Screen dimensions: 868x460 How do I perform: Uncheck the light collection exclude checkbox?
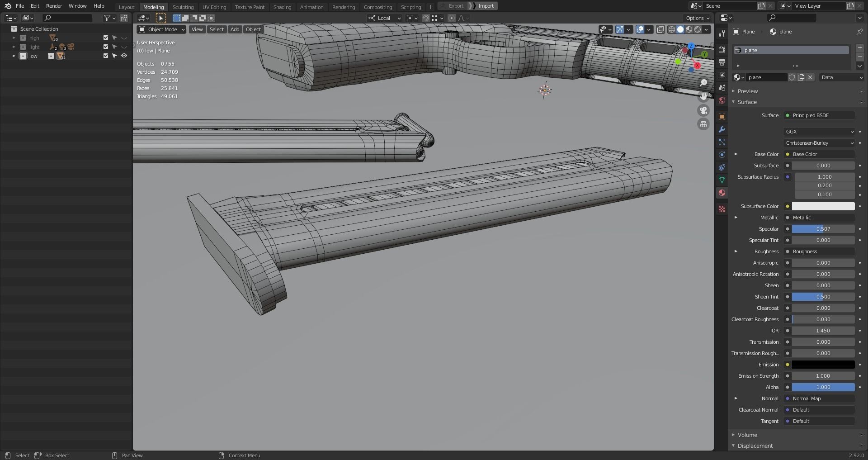tap(106, 47)
